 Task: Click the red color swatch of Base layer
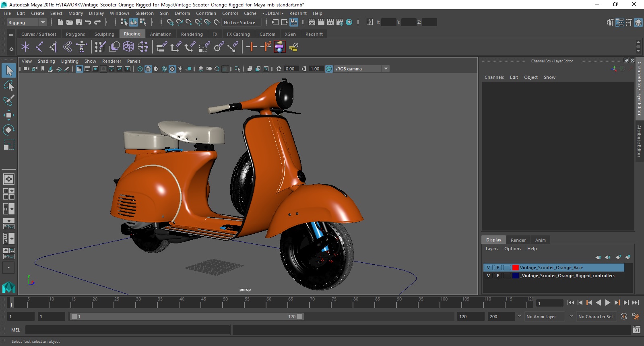515,268
